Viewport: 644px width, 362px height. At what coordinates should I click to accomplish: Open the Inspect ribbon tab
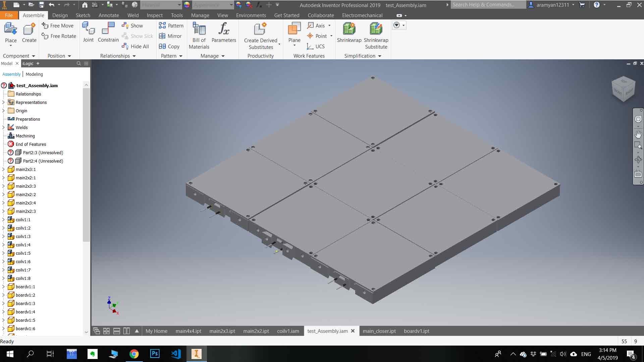point(155,15)
